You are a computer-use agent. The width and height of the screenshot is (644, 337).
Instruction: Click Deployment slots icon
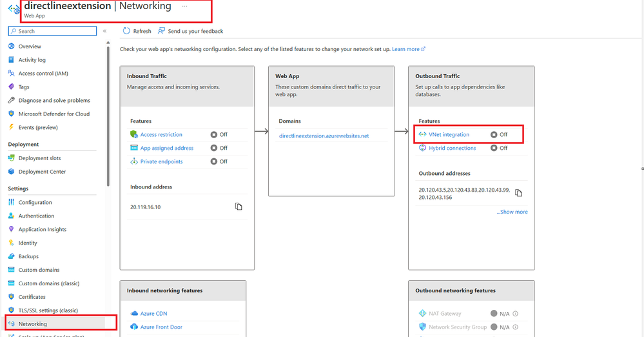(x=11, y=158)
